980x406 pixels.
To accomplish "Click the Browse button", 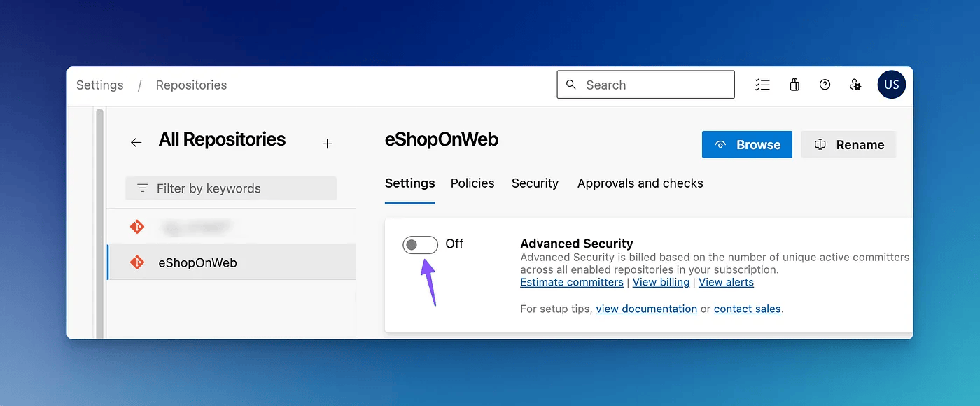I will (x=747, y=145).
